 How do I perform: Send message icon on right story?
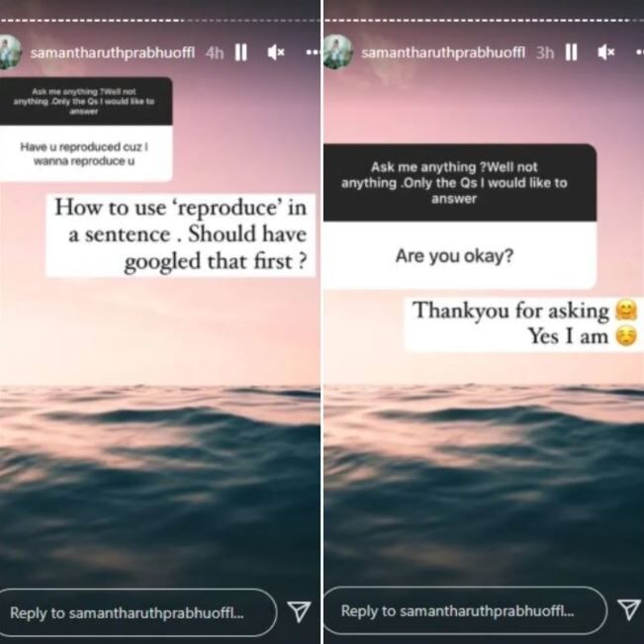click(629, 609)
